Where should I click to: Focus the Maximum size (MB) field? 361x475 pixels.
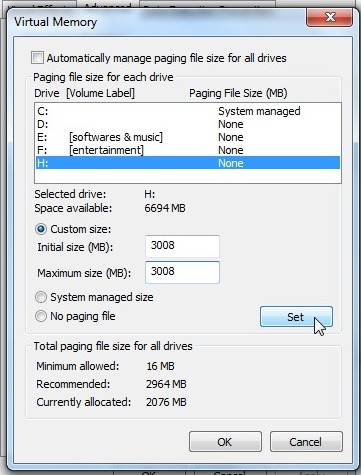182,272
